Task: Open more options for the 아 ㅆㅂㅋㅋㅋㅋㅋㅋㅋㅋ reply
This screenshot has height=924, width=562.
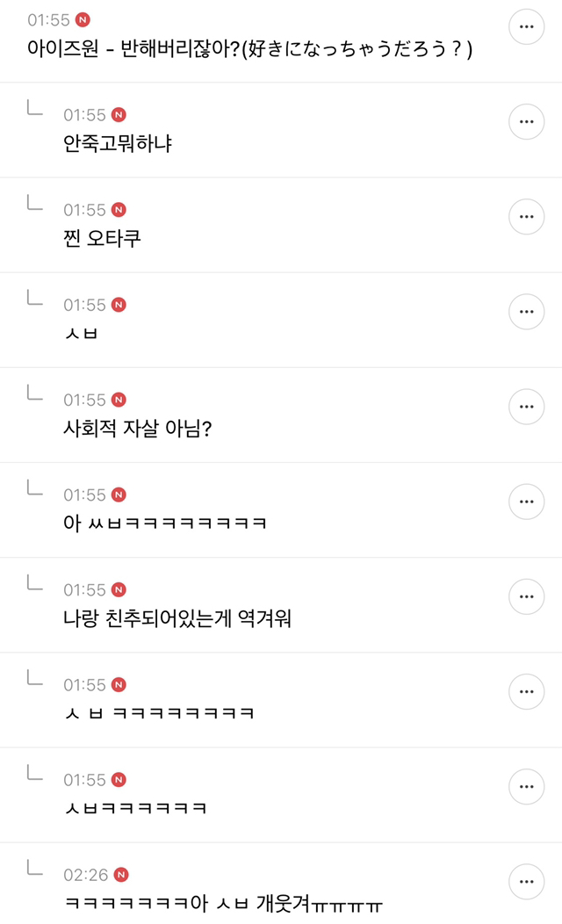Action: coord(527,501)
